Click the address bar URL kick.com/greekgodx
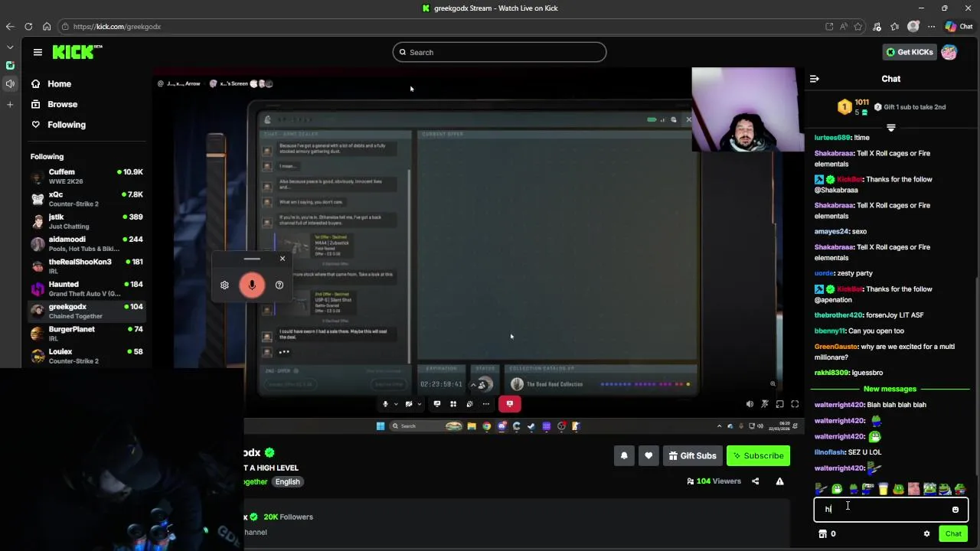 point(117,27)
